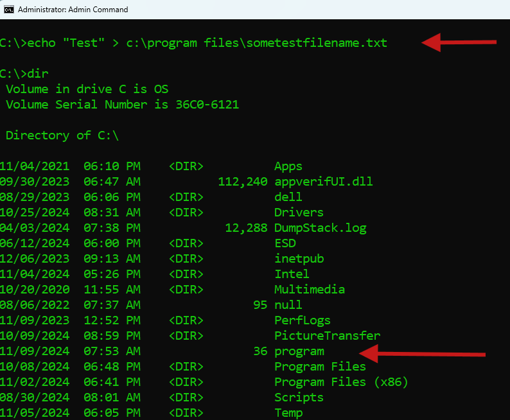Image resolution: width=510 pixels, height=420 pixels.
Task: Click the Apps directory entry
Action: pos(288,166)
